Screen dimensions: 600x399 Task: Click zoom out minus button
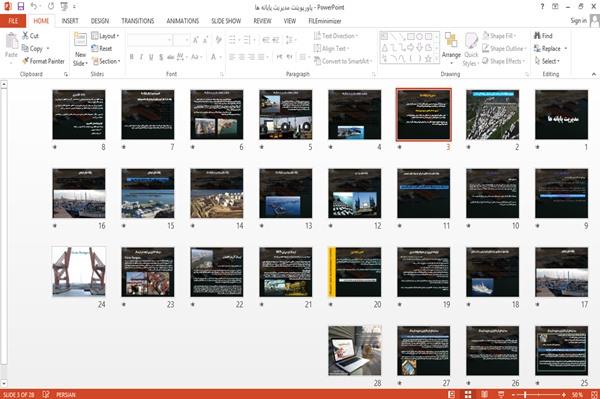click(x=513, y=394)
